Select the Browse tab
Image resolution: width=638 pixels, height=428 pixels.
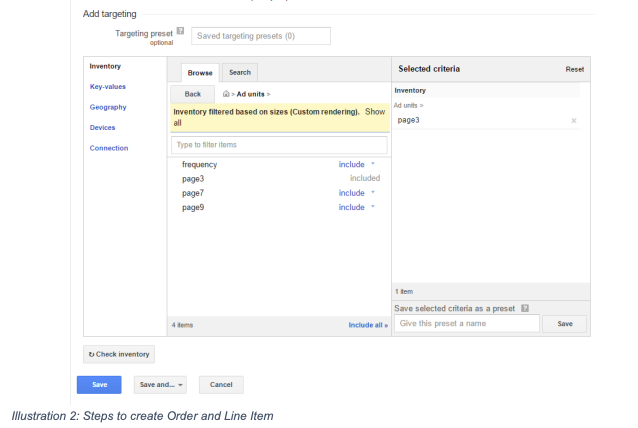coord(201,72)
